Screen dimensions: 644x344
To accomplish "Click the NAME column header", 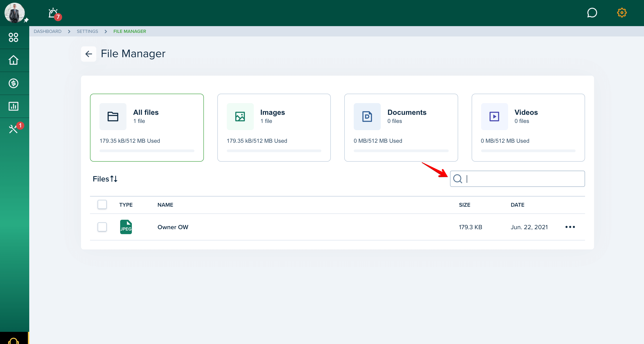I will pos(165,205).
